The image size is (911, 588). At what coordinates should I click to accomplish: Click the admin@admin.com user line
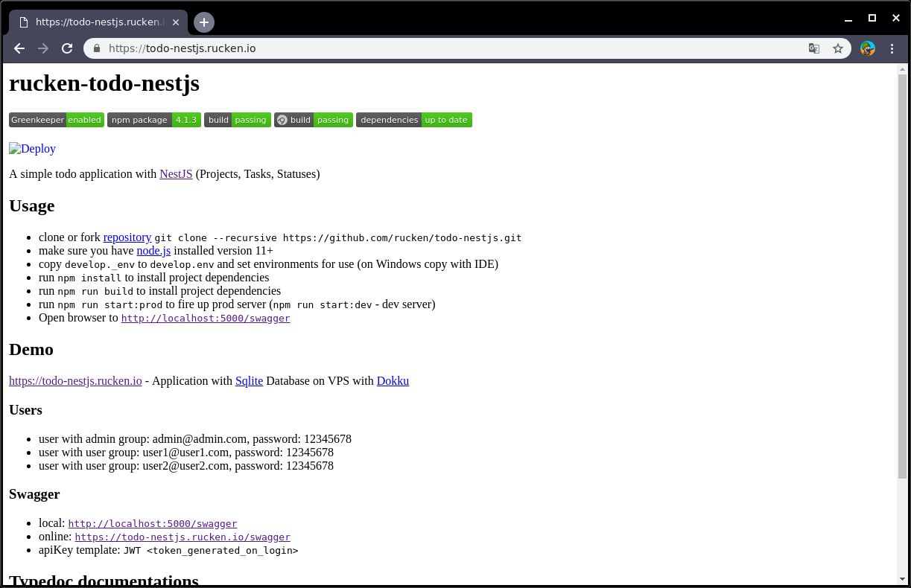195,439
